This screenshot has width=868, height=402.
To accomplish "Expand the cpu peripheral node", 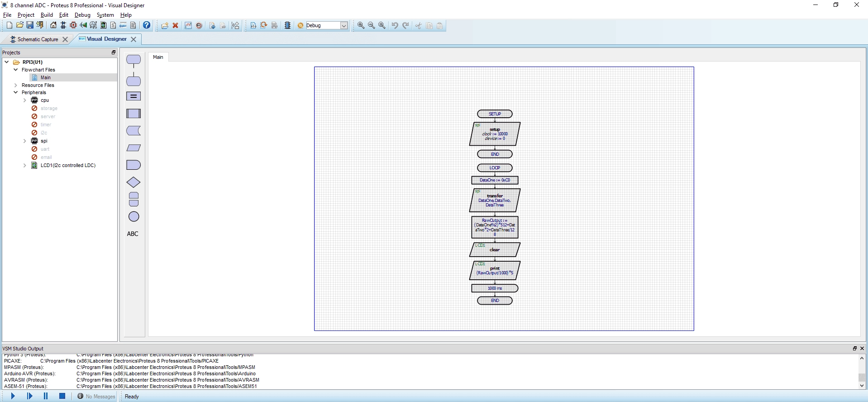I will pos(25,100).
